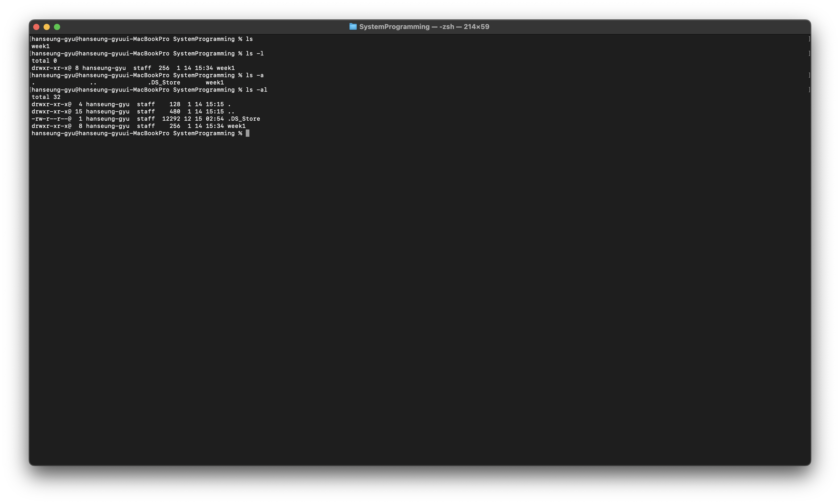
Task: Click .DS_Store filename in ls -al listing
Action: (244, 119)
